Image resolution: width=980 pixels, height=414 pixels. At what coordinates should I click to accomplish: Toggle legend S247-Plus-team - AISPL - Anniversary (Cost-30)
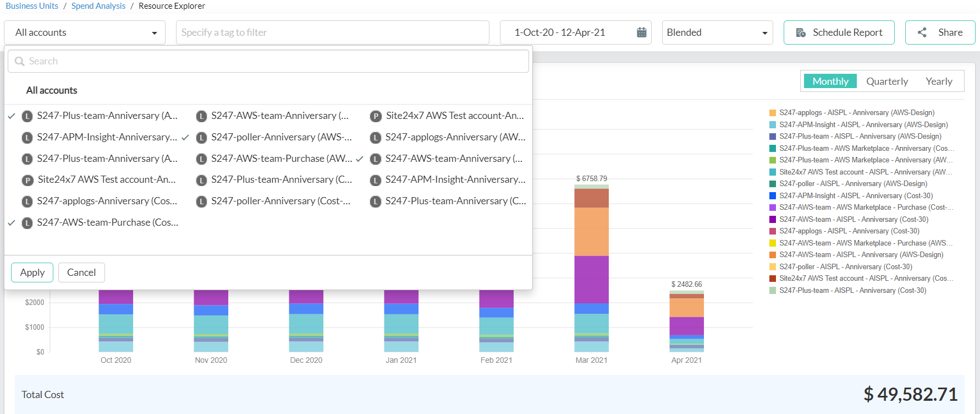[852, 291]
